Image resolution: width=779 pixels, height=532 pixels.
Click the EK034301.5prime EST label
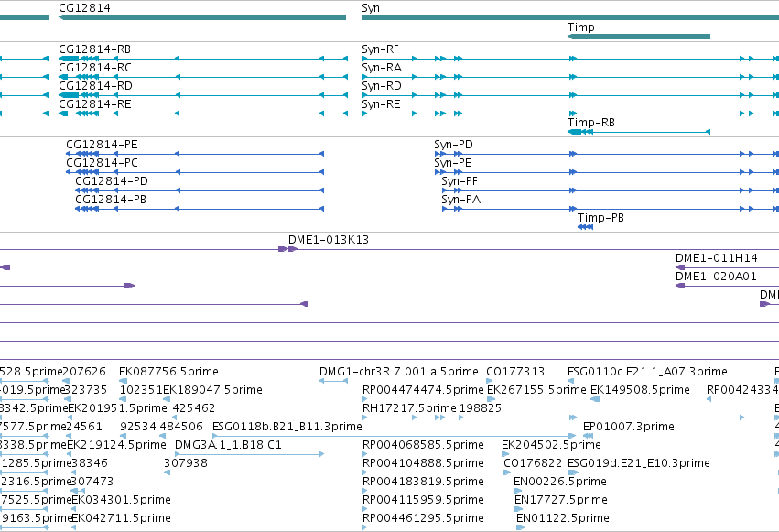pos(121,500)
